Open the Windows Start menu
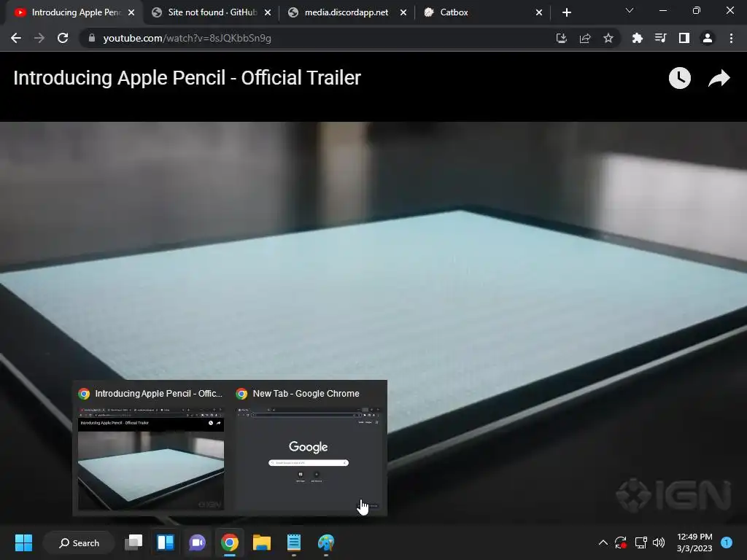Image resolution: width=747 pixels, height=560 pixels. pyautogui.click(x=23, y=542)
